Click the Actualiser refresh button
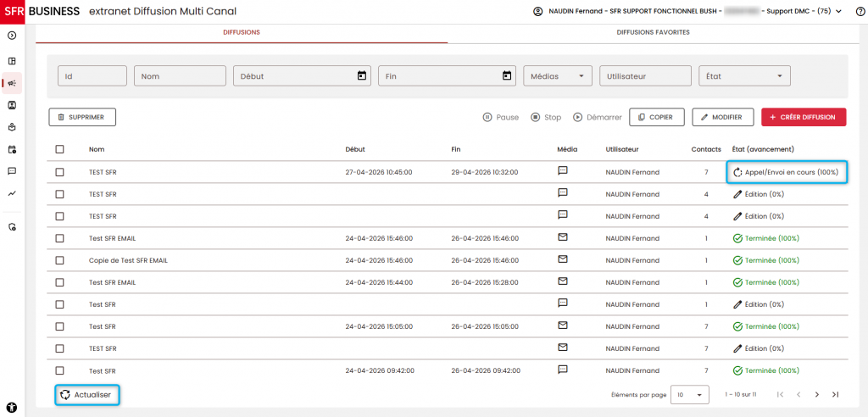868x417 pixels. click(x=87, y=395)
